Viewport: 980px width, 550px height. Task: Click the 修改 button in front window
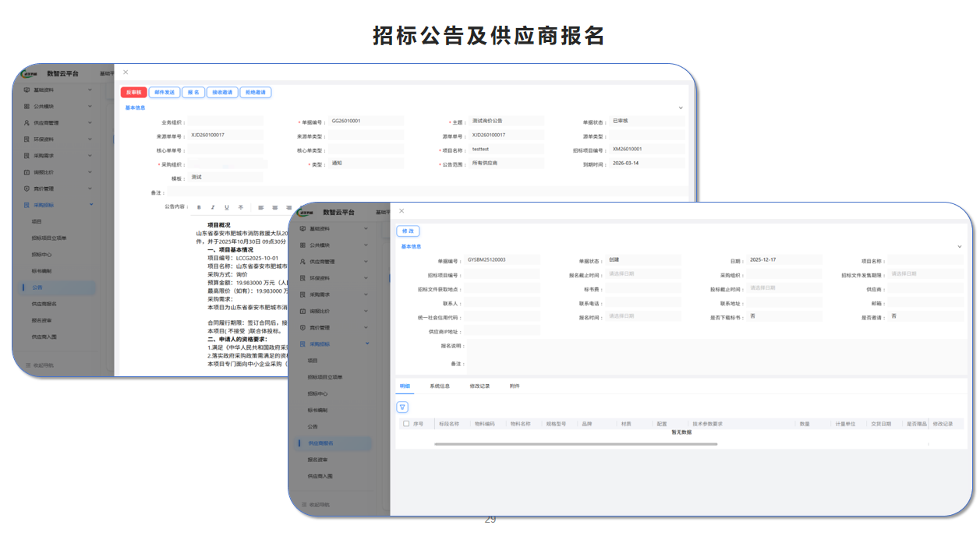pos(408,231)
